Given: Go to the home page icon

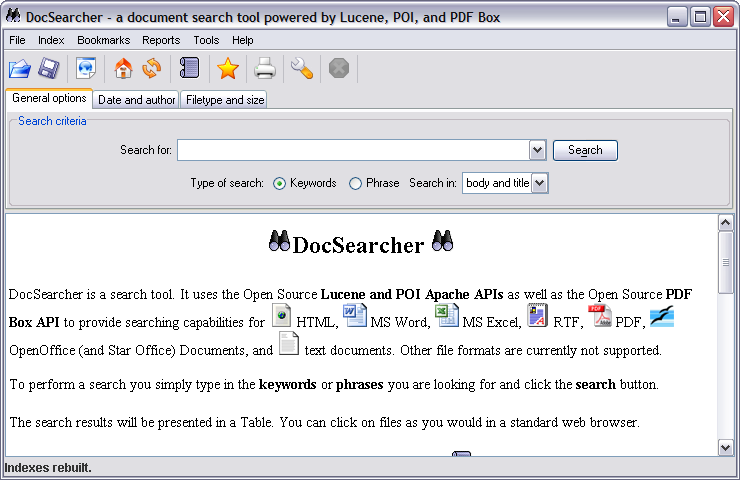Looking at the screenshot, I should tap(123, 69).
